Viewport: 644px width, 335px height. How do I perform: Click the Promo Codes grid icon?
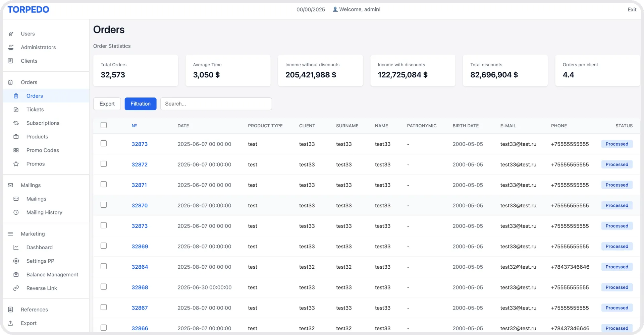click(x=16, y=150)
